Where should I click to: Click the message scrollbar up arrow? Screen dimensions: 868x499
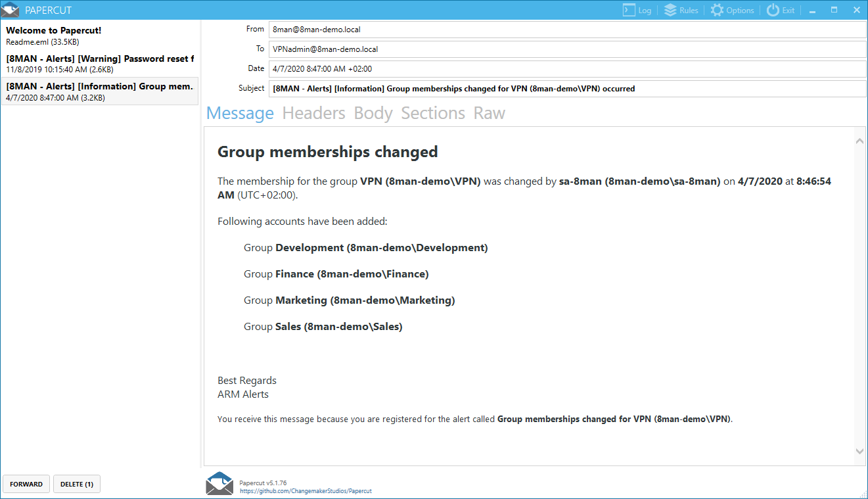click(x=859, y=141)
